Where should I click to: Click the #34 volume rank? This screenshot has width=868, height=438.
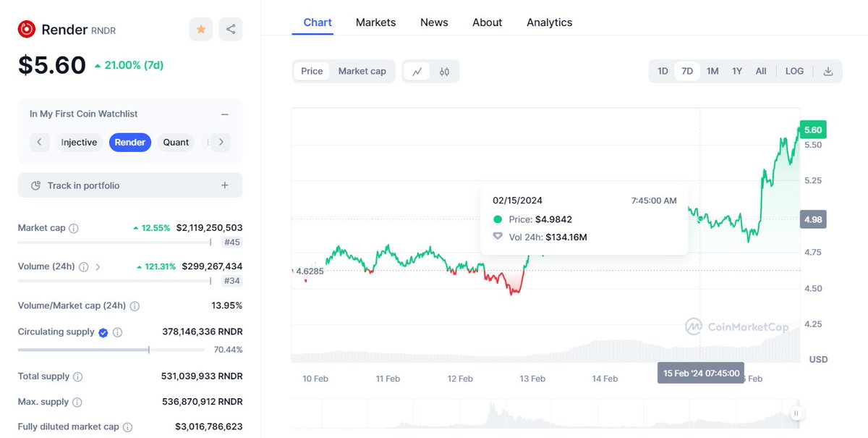click(233, 281)
